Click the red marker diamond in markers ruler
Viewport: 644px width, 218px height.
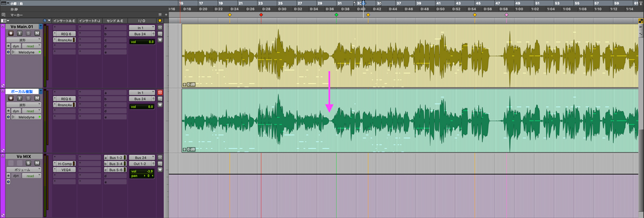coord(261,14)
